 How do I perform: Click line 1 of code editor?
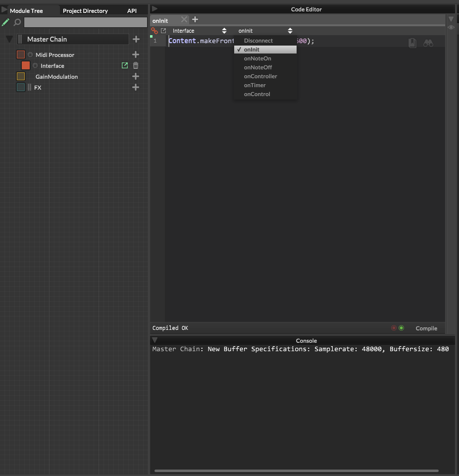click(x=305, y=41)
